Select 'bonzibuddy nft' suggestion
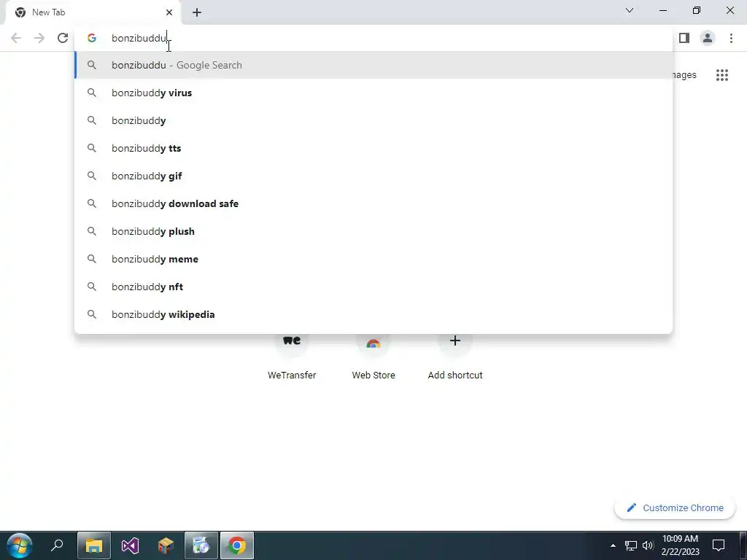 373,286
